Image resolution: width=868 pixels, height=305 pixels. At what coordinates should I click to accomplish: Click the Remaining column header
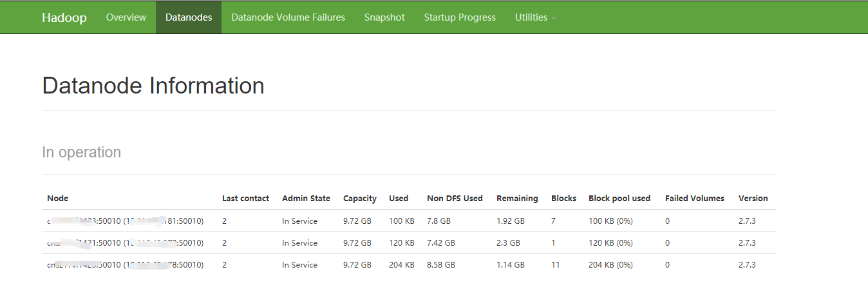click(517, 199)
